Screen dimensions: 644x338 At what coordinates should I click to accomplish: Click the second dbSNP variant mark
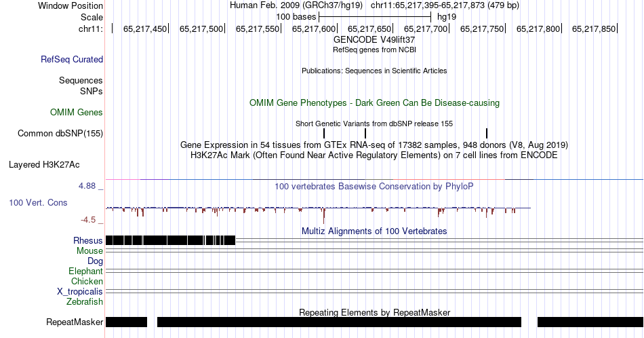(365, 133)
